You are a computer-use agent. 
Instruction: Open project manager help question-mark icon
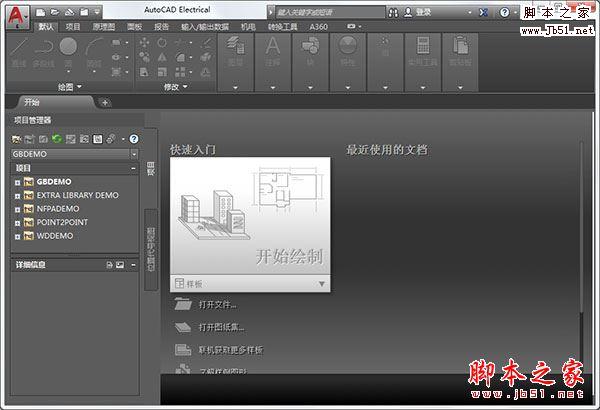(x=134, y=138)
